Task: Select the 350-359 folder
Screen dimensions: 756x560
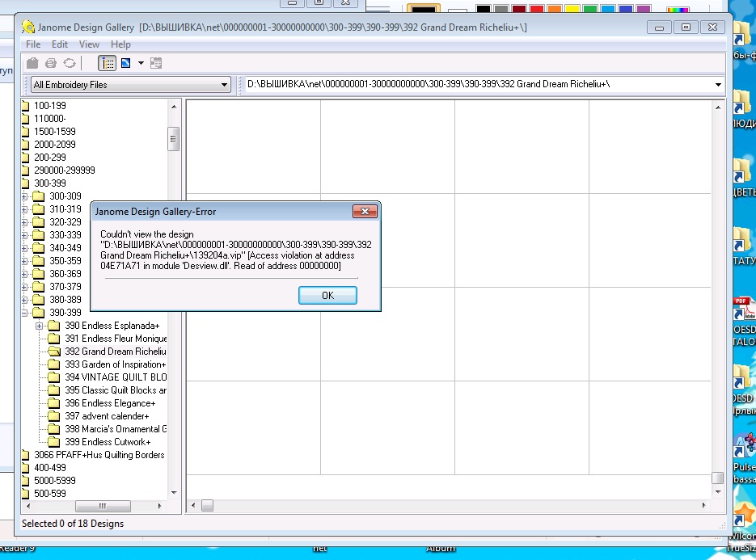Action: click(65, 261)
